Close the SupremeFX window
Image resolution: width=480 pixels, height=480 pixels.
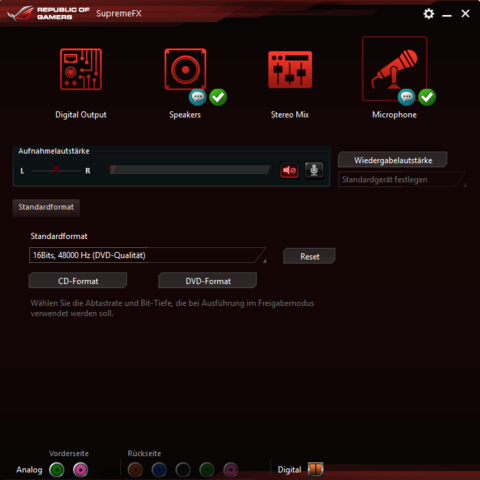point(465,14)
